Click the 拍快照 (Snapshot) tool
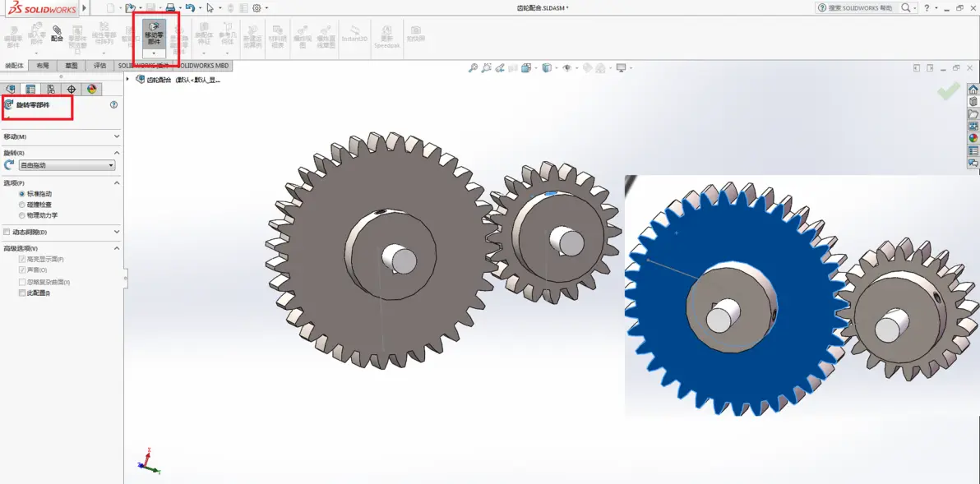Image resolution: width=980 pixels, height=484 pixels. [416, 34]
